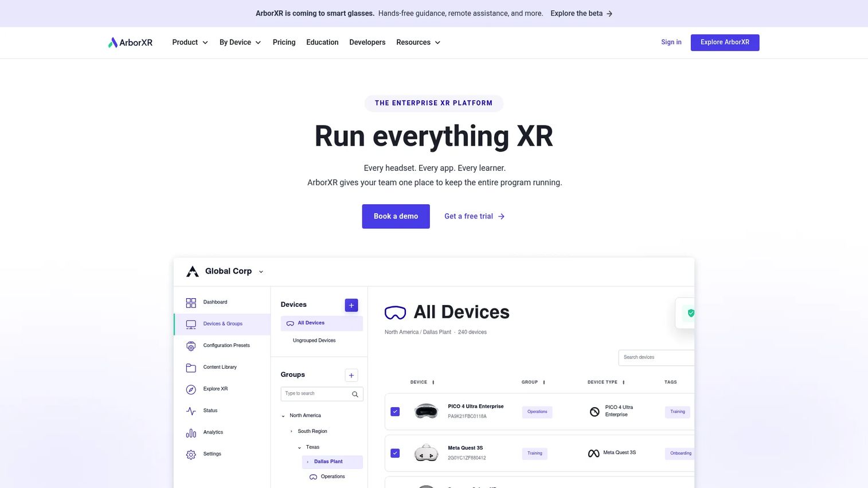Expand the South Region group
This screenshot has width=868, height=488.
coord(291,431)
